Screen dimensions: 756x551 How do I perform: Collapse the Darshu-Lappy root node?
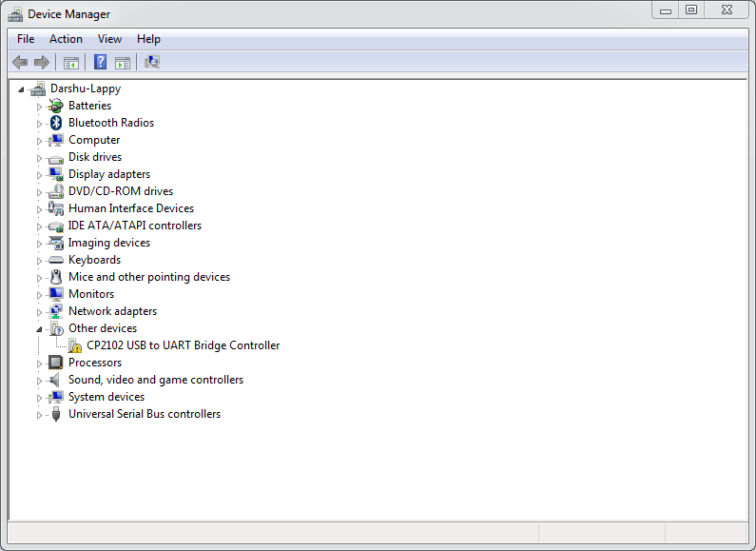point(21,89)
